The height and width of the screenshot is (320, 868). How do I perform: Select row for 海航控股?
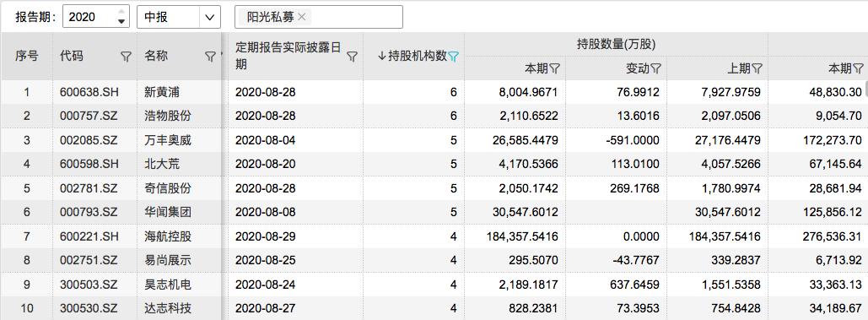(434, 236)
